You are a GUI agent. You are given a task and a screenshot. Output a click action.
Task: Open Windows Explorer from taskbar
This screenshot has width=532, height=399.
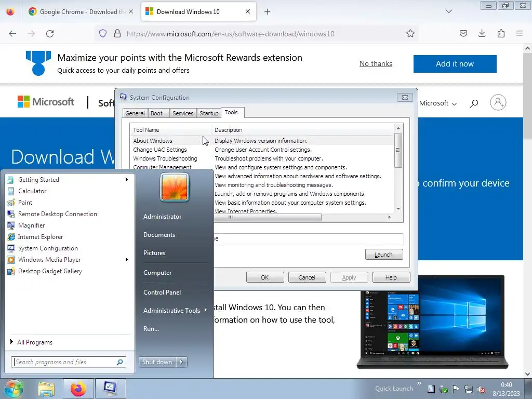click(x=46, y=389)
